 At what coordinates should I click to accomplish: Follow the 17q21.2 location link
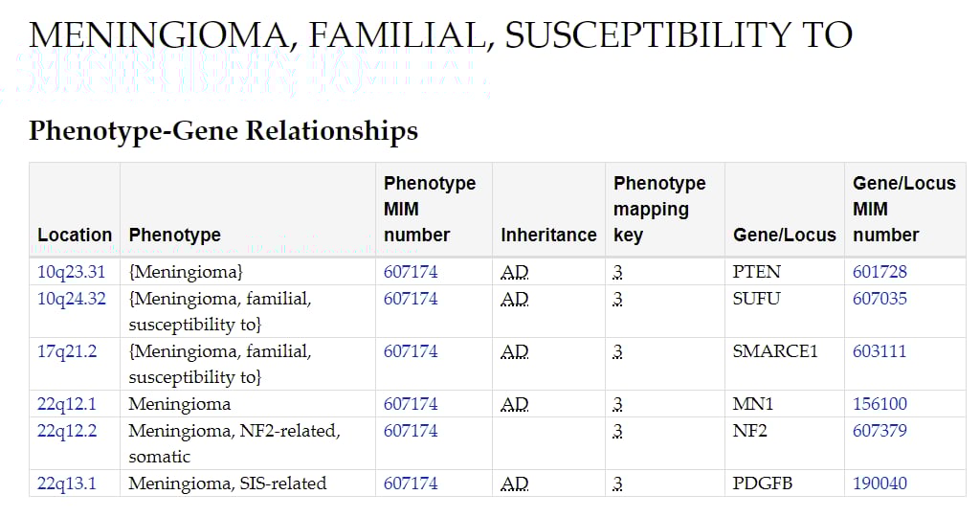click(x=67, y=351)
